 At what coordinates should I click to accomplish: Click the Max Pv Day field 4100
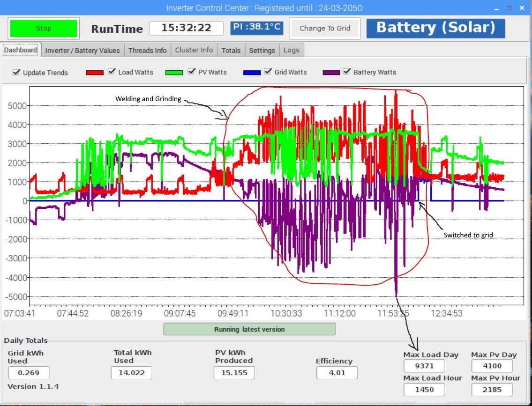(492, 366)
